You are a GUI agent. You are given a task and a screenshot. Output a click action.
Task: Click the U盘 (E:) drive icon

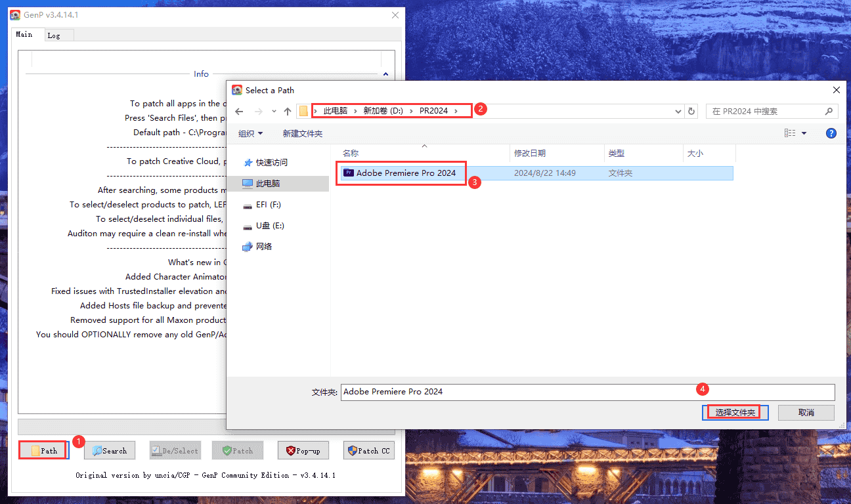248,226
